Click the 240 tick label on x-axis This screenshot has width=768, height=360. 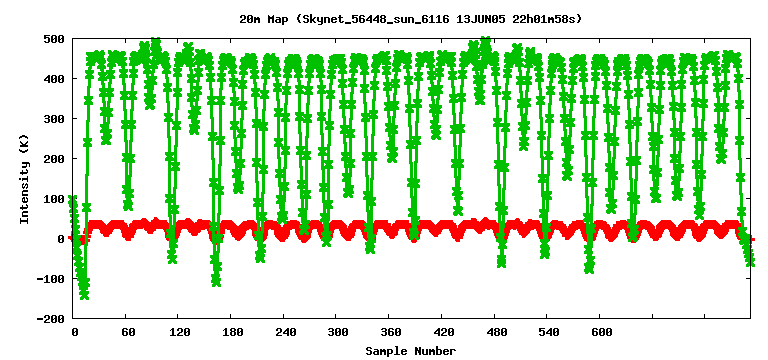(x=286, y=333)
